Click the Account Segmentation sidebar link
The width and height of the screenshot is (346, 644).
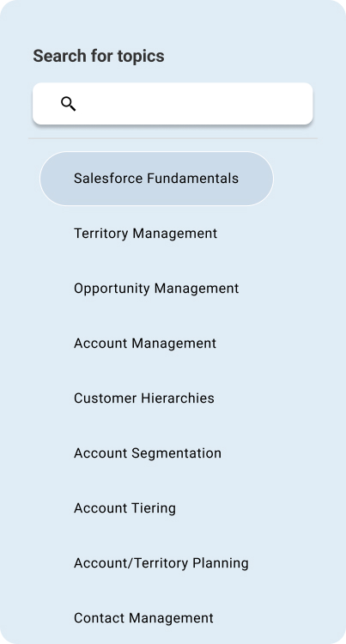[148, 453]
